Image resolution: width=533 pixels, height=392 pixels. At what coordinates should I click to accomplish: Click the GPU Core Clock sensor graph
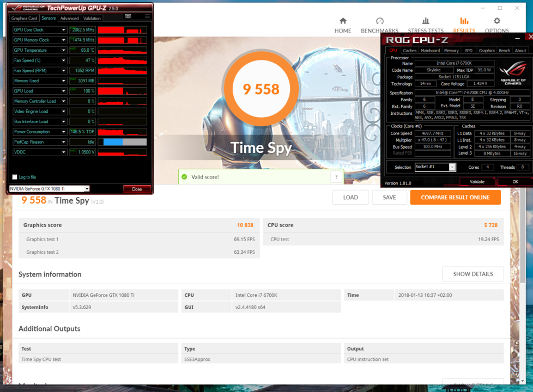[x=123, y=30]
